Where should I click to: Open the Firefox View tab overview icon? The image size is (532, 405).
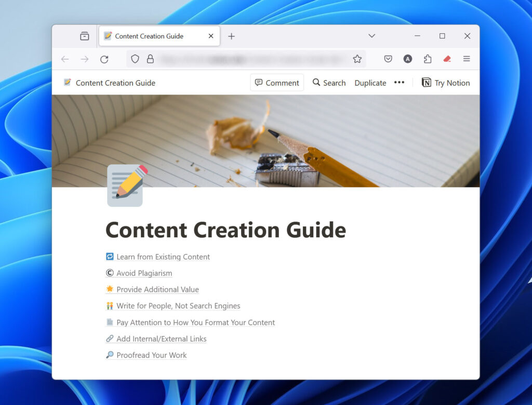click(x=84, y=36)
